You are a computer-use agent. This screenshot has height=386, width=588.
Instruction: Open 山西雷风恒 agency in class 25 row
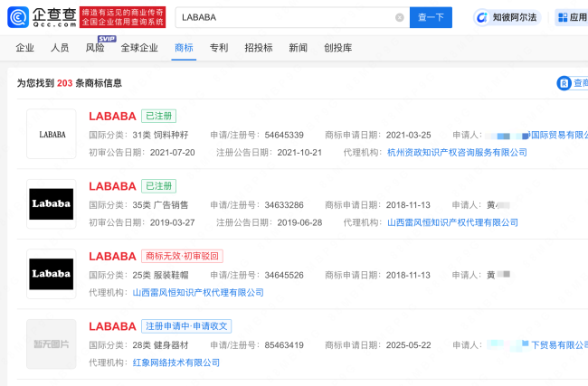point(198,293)
